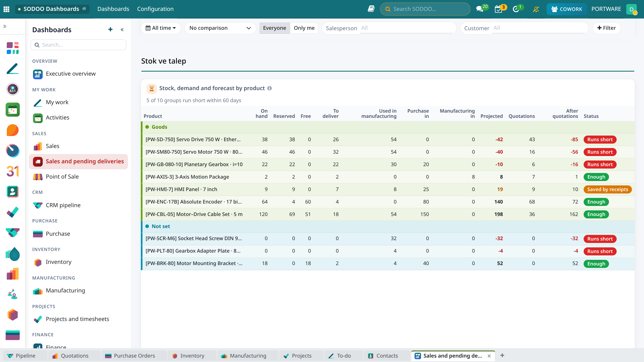Open the Executive overview dashboard link

(70, 74)
